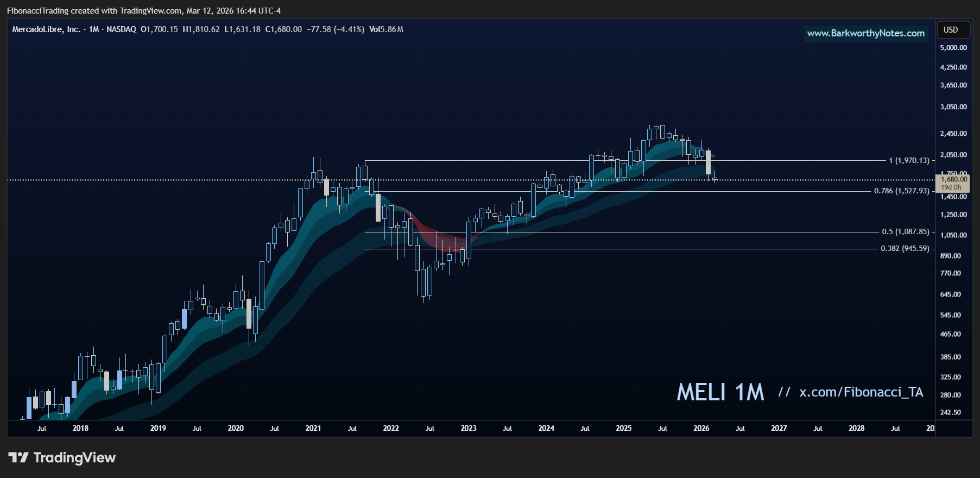Click the 1M interval in the legend
Screen dimensions: 980x478
94,29
